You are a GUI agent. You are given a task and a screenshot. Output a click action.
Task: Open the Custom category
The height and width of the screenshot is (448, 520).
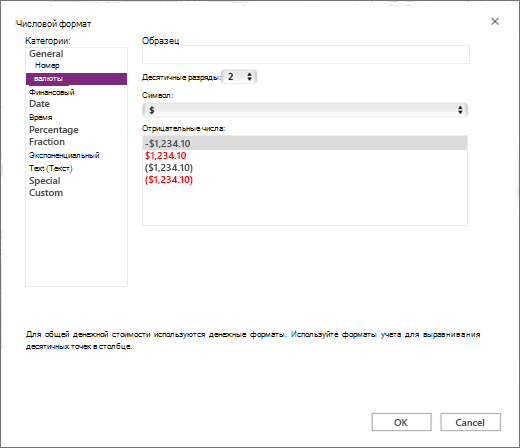pos(46,193)
